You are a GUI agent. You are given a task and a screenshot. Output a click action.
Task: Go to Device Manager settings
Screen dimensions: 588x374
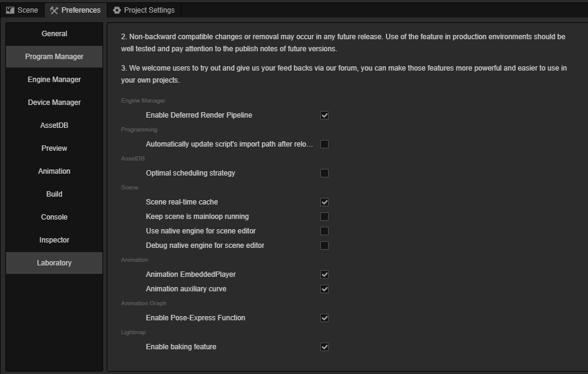54,103
